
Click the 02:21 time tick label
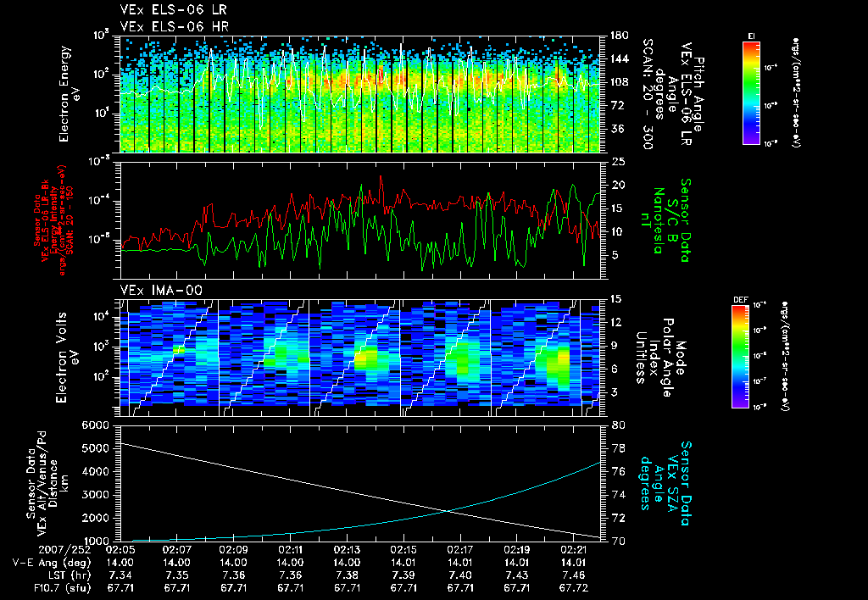(573, 550)
